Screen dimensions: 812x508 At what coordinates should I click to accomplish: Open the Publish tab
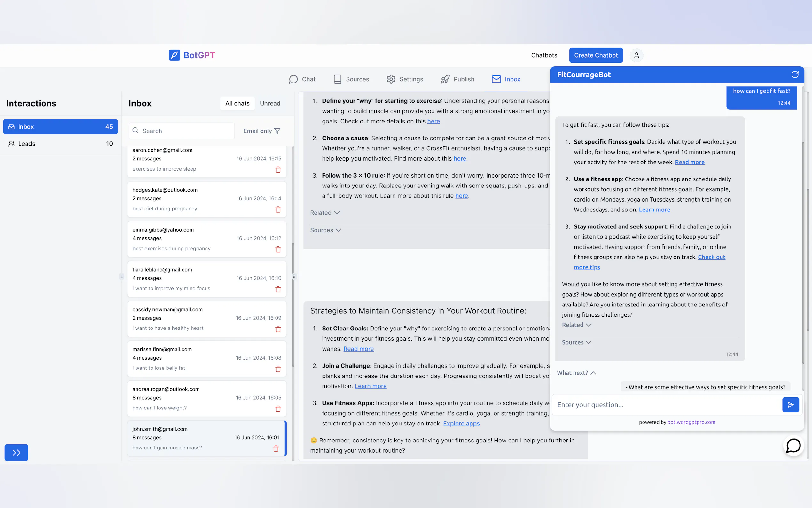coord(457,79)
